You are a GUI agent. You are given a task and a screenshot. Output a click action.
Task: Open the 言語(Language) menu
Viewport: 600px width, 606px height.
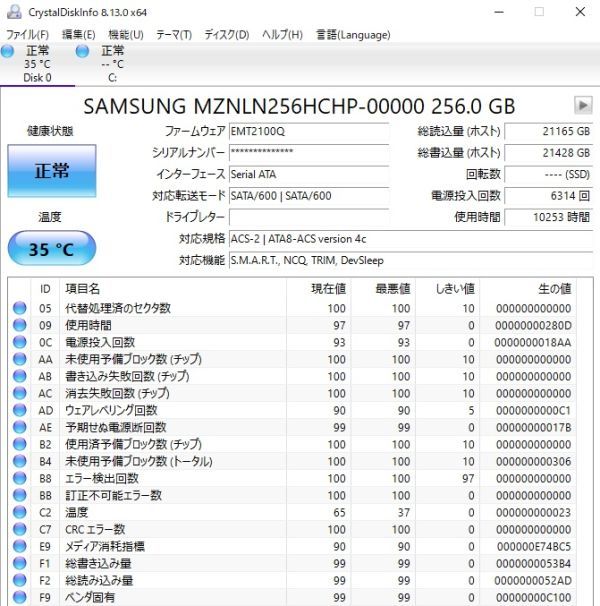(x=353, y=35)
